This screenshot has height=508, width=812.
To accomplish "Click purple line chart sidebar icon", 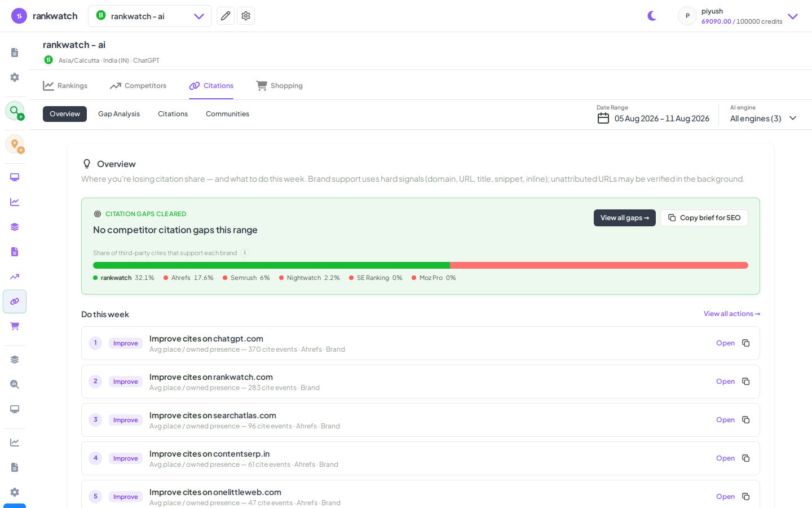I will [x=15, y=202].
